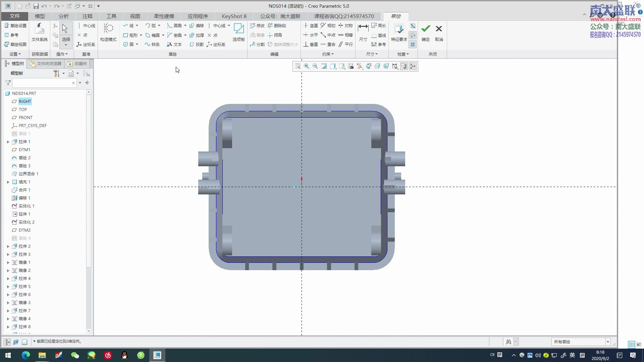Open the 所有草绘 selection filter dropdown

click(607, 342)
